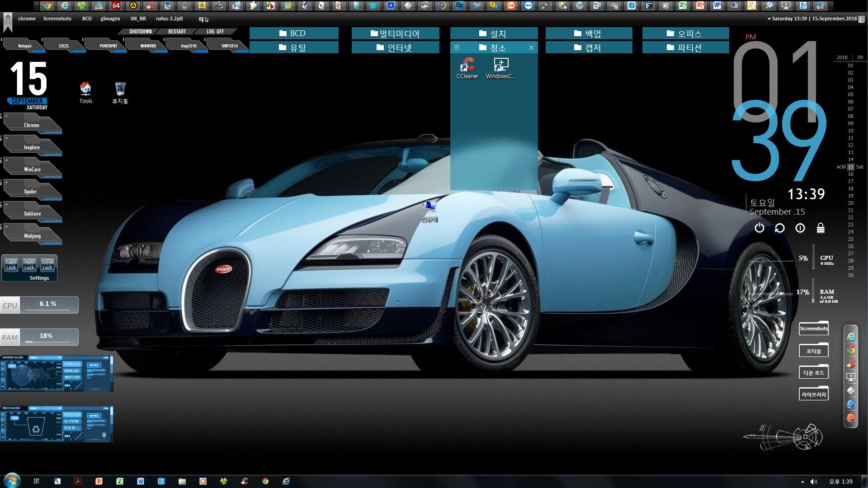Image resolution: width=868 pixels, height=488 pixels.
Task: Open CCleaner shortcut in 청소 folder
Action: [x=467, y=69]
